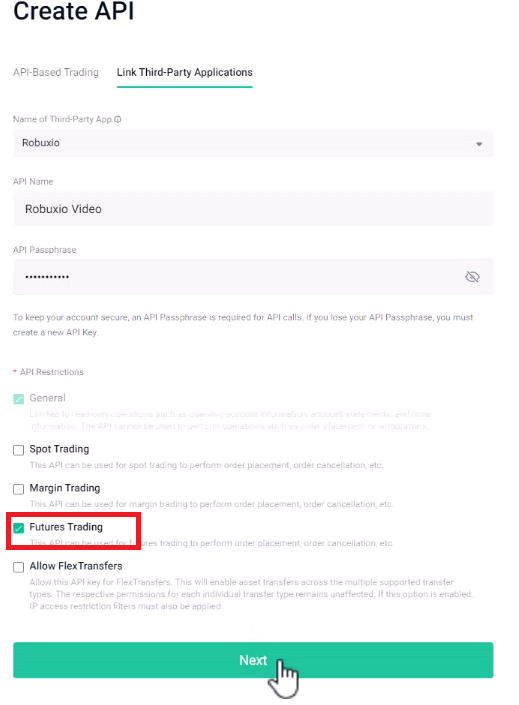The height and width of the screenshot is (705, 519).
Task: Click the Allow FlexTransfers label
Action: (x=76, y=566)
